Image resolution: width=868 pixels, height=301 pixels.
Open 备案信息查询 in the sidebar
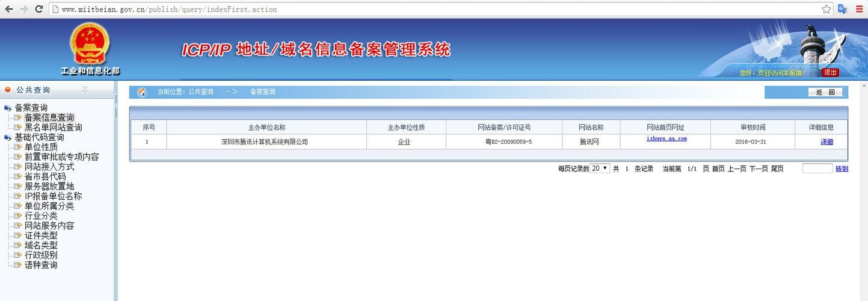[x=49, y=117]
